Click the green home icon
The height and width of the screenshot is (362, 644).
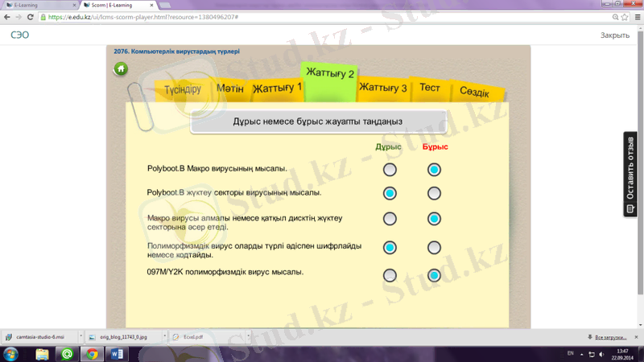[x=121, y=69]
